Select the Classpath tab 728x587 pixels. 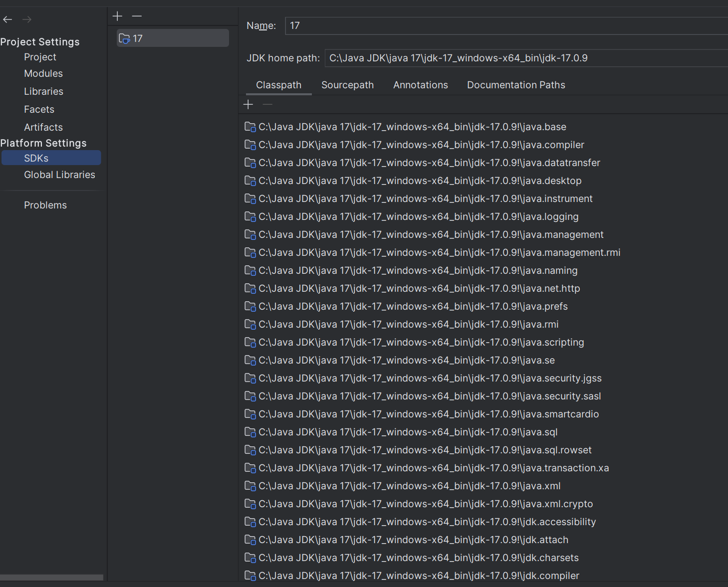tap(278, 85)
